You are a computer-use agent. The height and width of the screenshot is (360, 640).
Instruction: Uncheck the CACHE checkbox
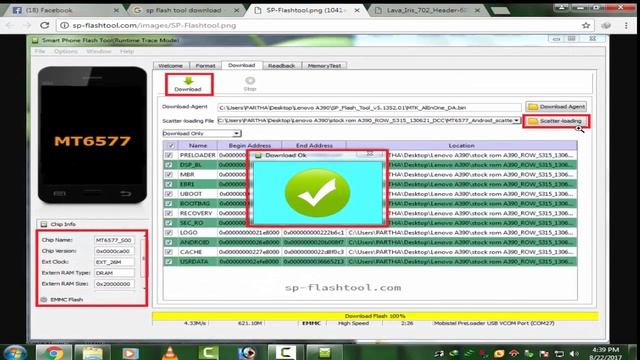click(169, 252)
